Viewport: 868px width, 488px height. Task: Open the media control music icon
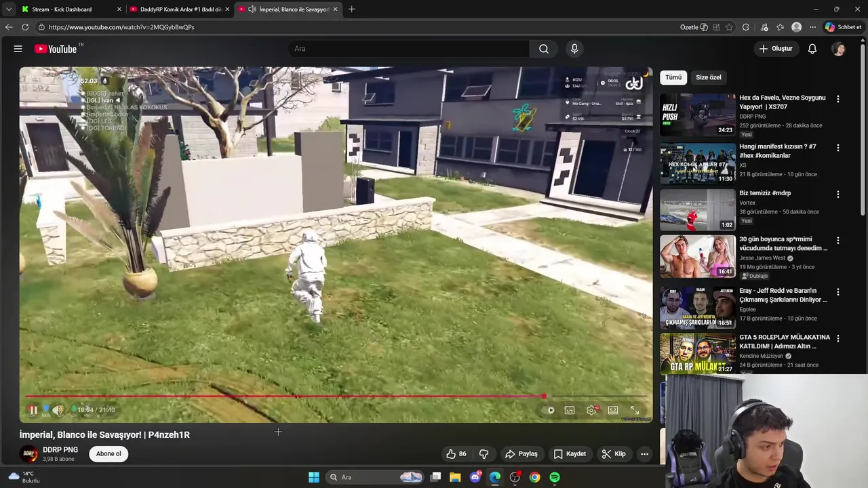[x=764, y=27]
